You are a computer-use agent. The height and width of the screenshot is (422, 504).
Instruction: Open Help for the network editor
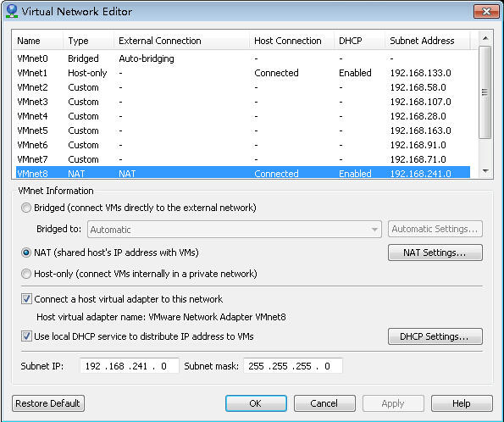462,403
